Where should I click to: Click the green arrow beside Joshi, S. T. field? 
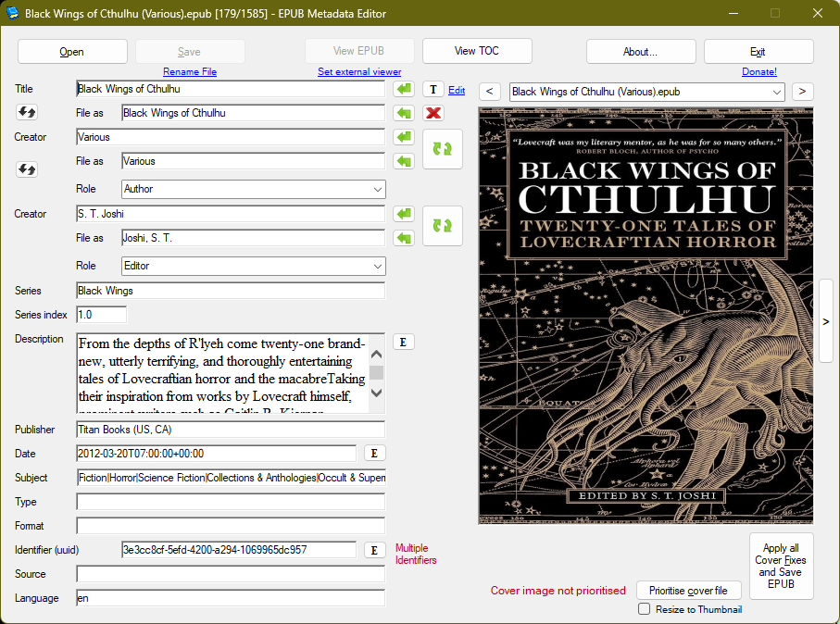coord(404,238)
